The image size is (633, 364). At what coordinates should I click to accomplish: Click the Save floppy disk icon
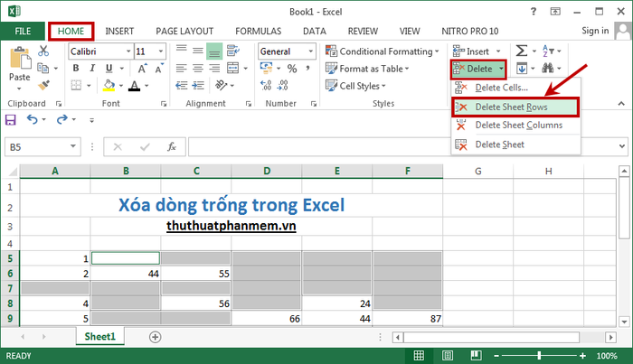(11, 120)
